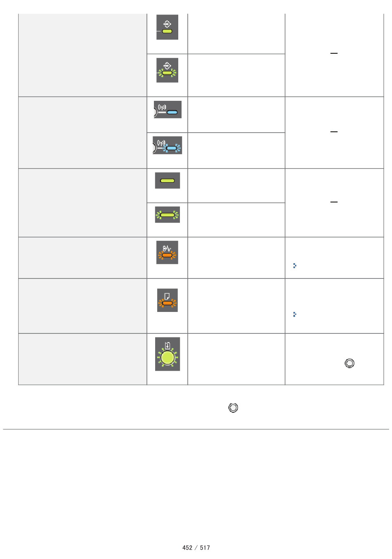Viewport: 392px width, 559px height.
Task: Select the blinking orange Paper indicator icon
Action: (x=167, y=300)
